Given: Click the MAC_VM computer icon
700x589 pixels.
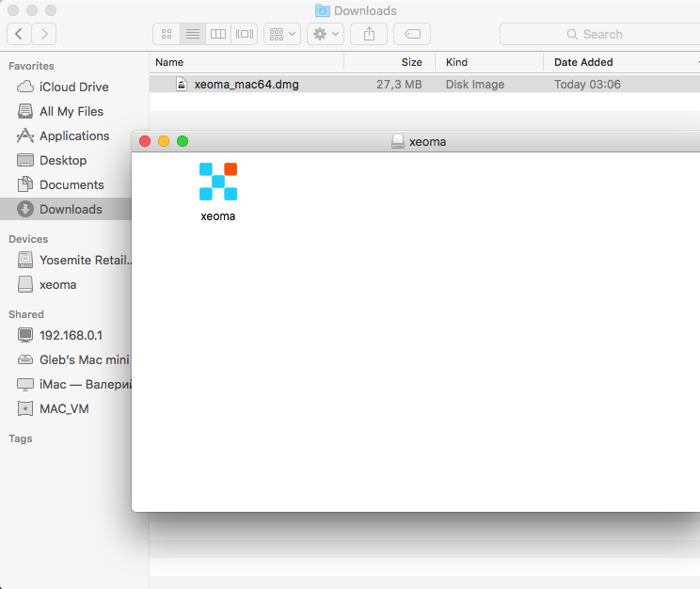Looking at the screenshot, I should [x=25, y=408].
